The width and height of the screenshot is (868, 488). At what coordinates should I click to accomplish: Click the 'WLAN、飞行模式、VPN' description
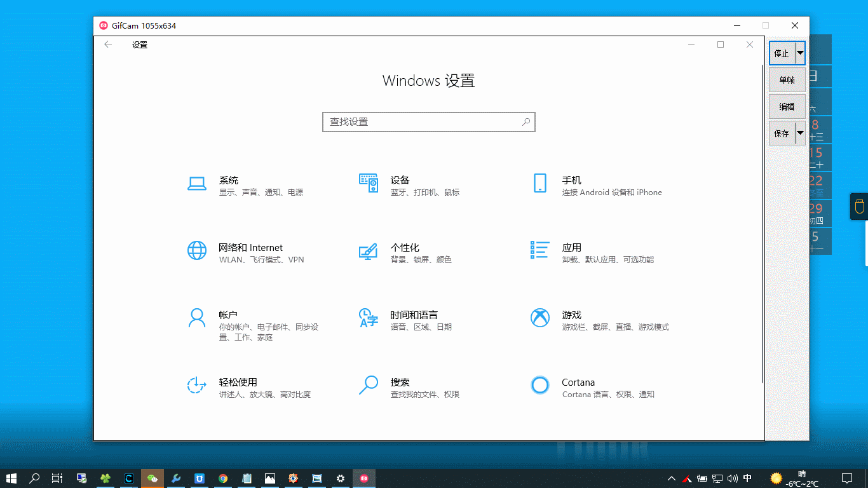[262, 260]
